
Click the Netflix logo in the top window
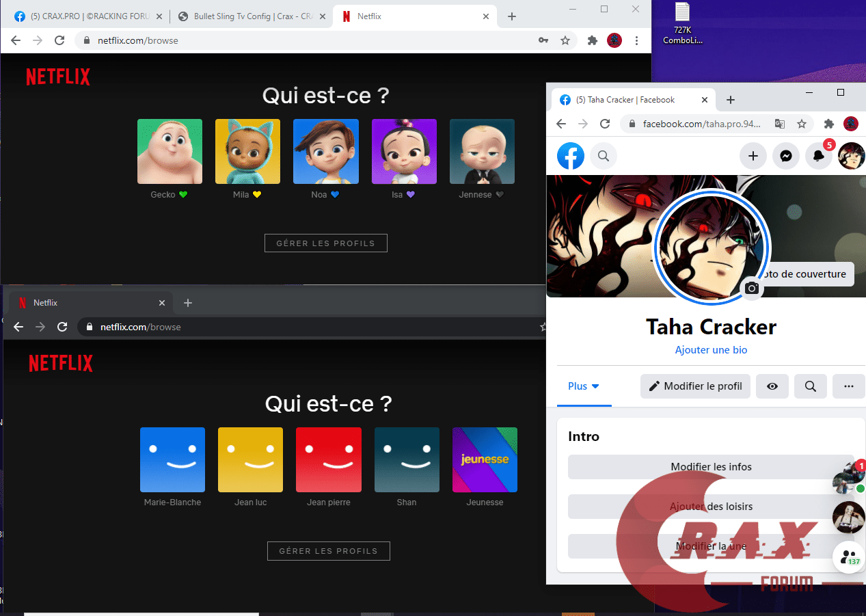tap(58, 77)
